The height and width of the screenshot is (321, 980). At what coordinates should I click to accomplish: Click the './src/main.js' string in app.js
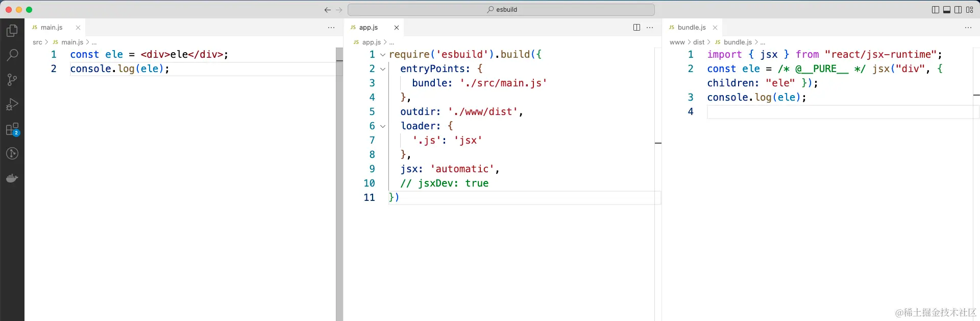pyautogui.click(x=503, y=83)
